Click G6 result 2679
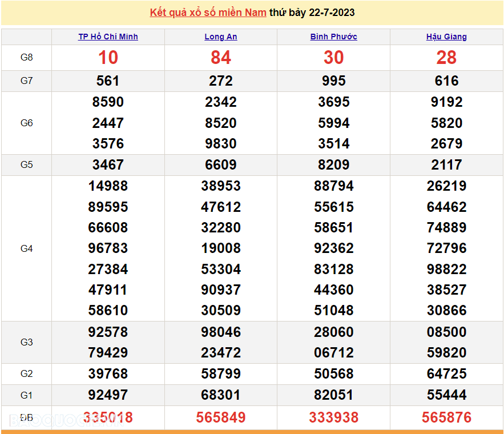The height and width of the screenshot is (434, 504). pyautogui.click(x=446, y=143)
